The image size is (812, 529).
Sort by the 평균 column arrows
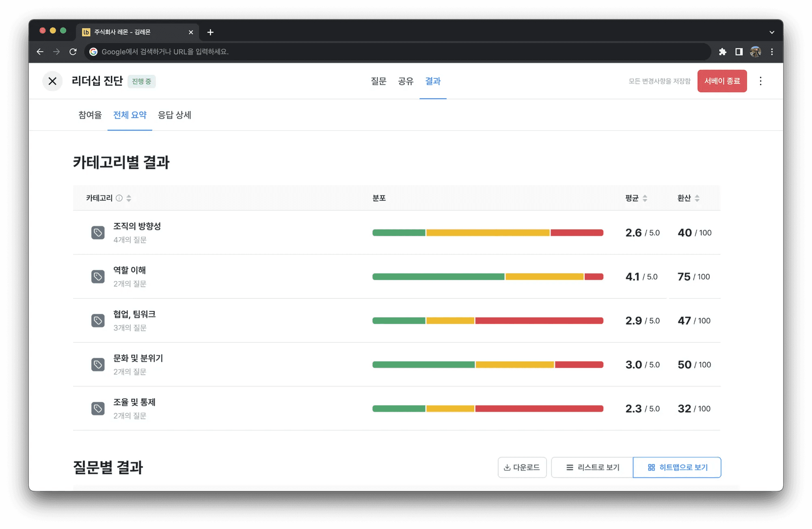point(645,198)
